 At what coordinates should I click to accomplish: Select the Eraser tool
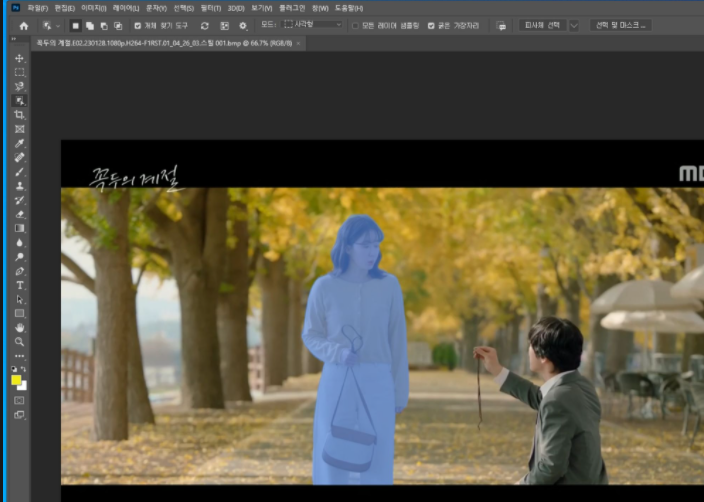coord(19,215)
